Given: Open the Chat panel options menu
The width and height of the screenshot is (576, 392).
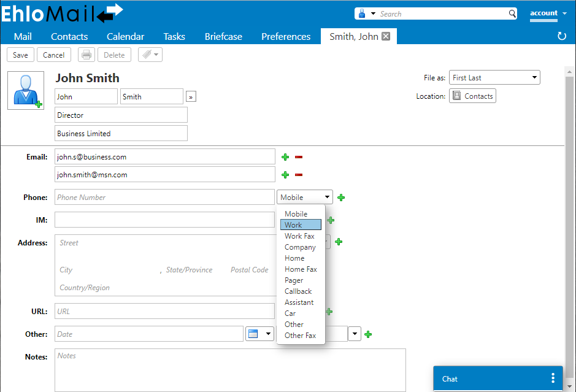Looking at the screenshot, I should click(552, 379).
